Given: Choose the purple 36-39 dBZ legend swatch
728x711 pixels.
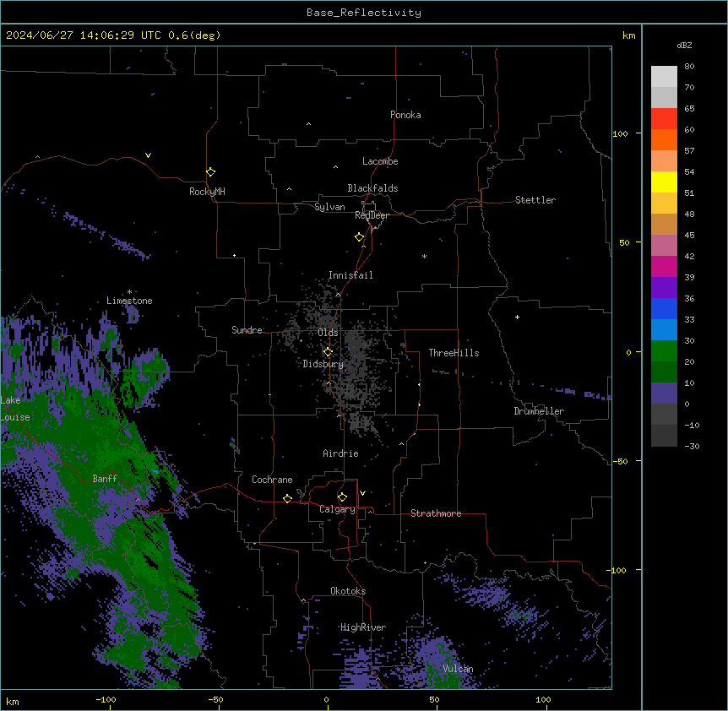Looking at the screenshot, I should [664, 287].
